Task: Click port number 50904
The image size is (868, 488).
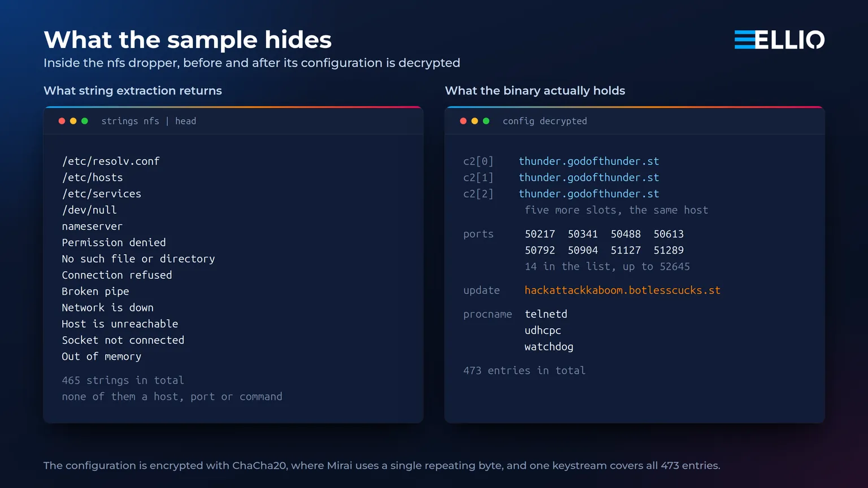Action: point(583,250)
